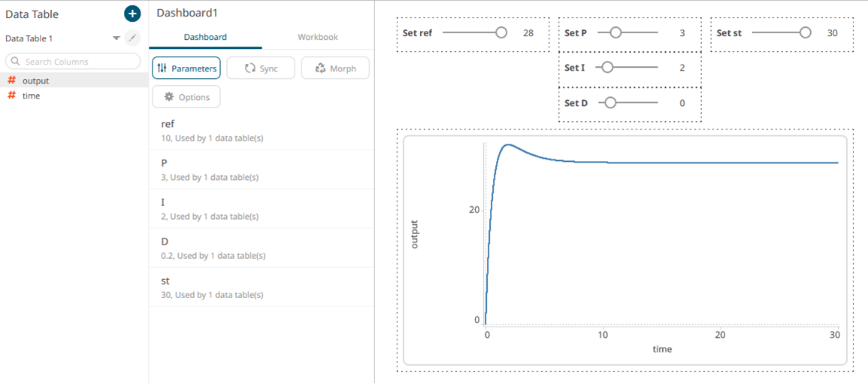Click the hash icon beside time column
Viewport: 868px width, 383px height.
11,96
